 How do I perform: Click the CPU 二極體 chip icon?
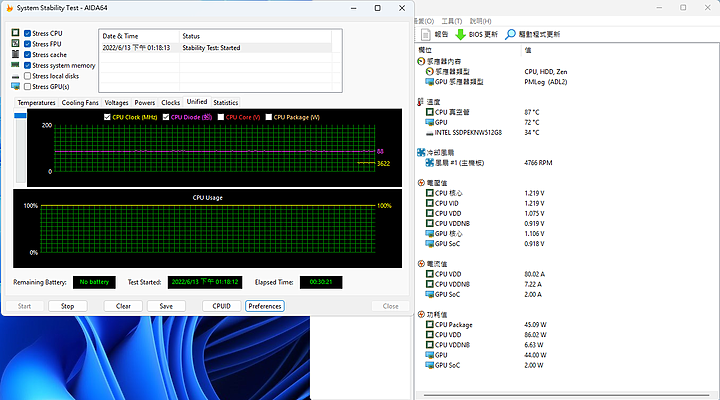click(429, 112)
